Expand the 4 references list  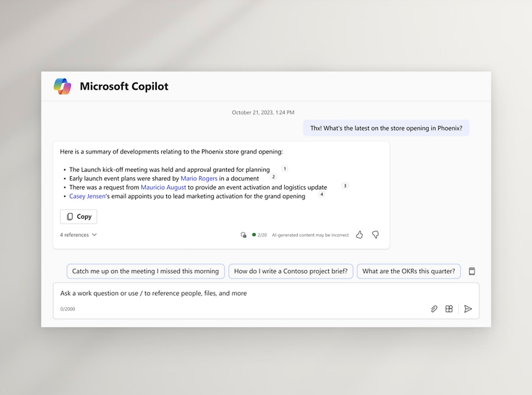pyautogui.click(x=74, y=235)
